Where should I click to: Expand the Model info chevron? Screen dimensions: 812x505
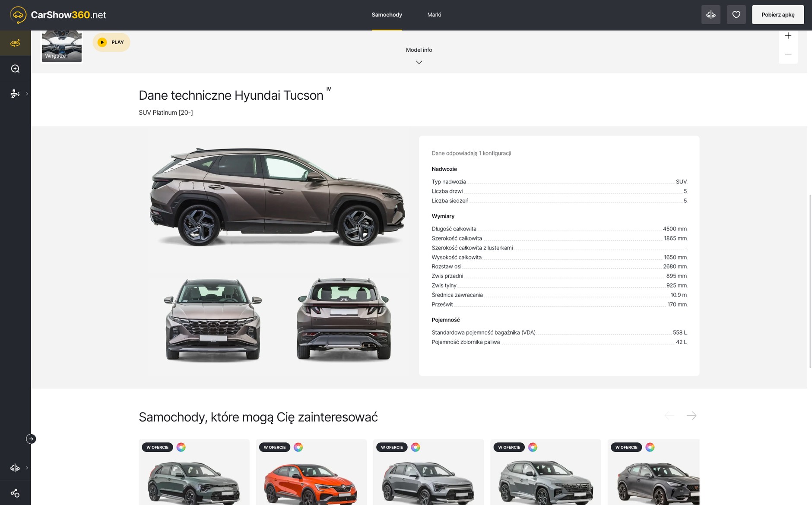tap(419, 62)
